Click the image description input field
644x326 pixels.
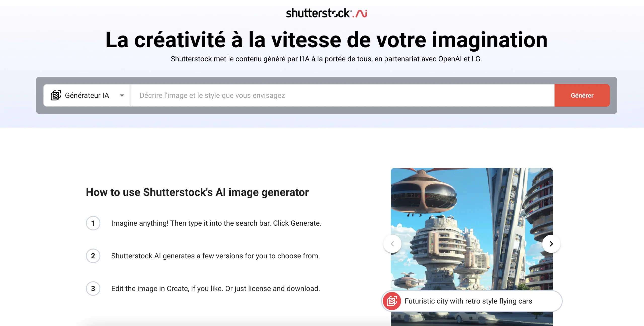coord(342,95)
